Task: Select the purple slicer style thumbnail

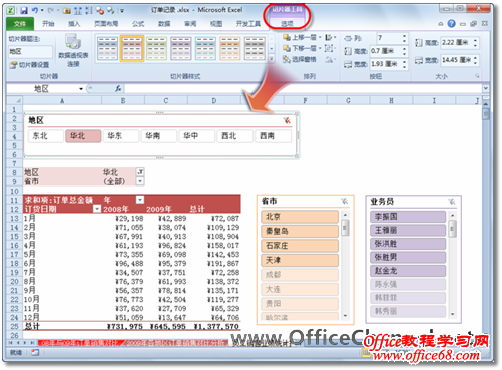Action: [x=181, y=48]
